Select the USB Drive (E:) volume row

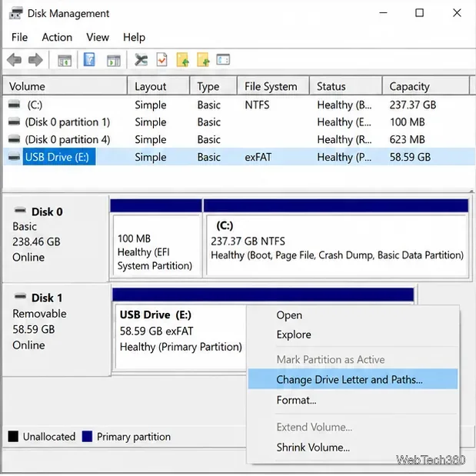point(239,157)
